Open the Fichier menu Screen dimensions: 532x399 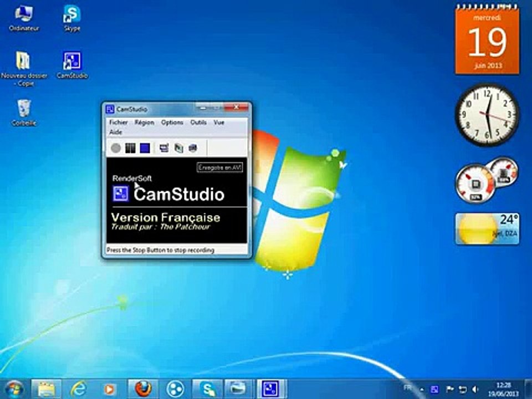119,122
